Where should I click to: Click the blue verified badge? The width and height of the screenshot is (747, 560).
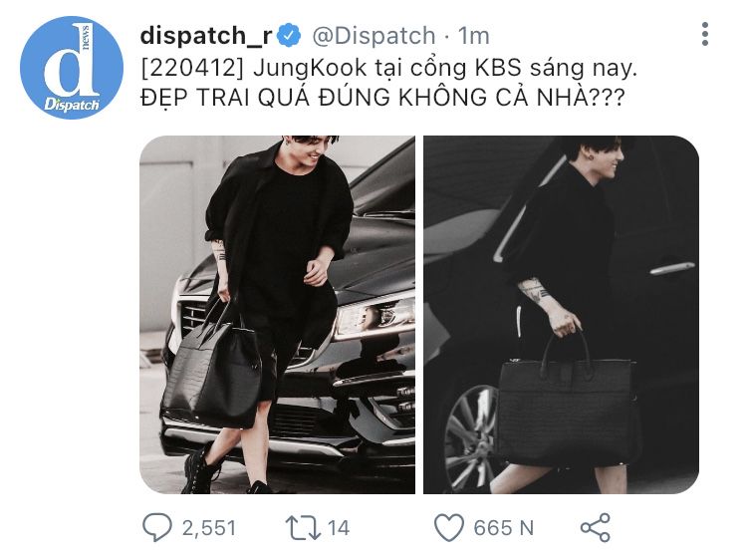[x=289, y=36]
